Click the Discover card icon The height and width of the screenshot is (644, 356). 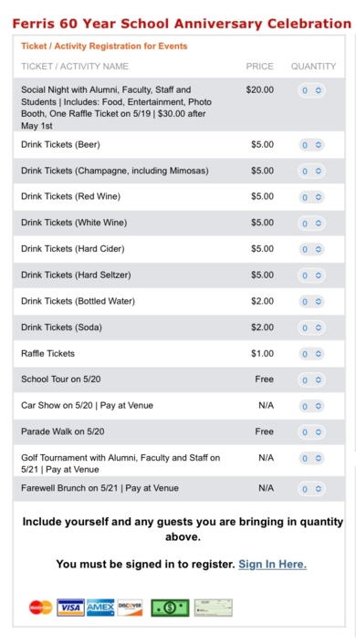[130, 608]
